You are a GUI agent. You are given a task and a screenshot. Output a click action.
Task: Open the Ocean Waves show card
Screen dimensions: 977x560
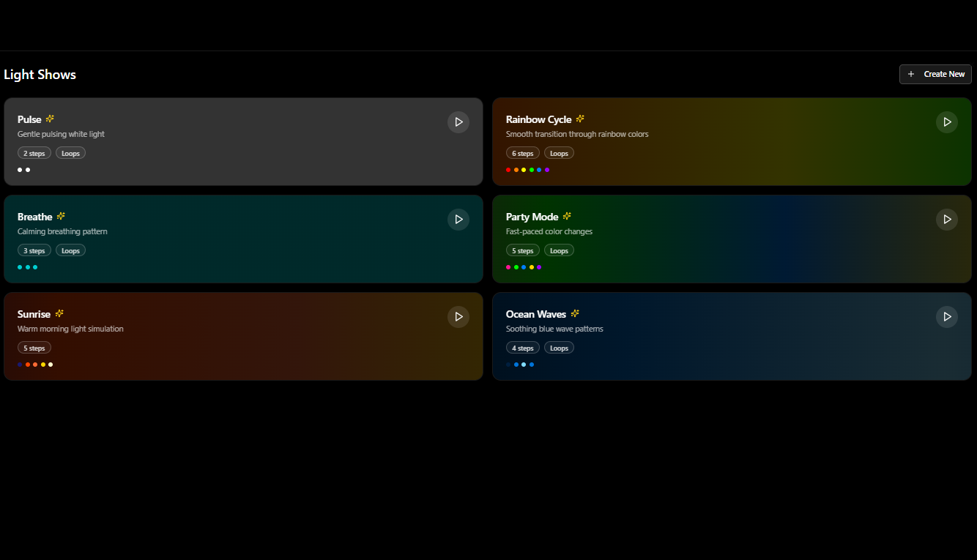(732, 336)
